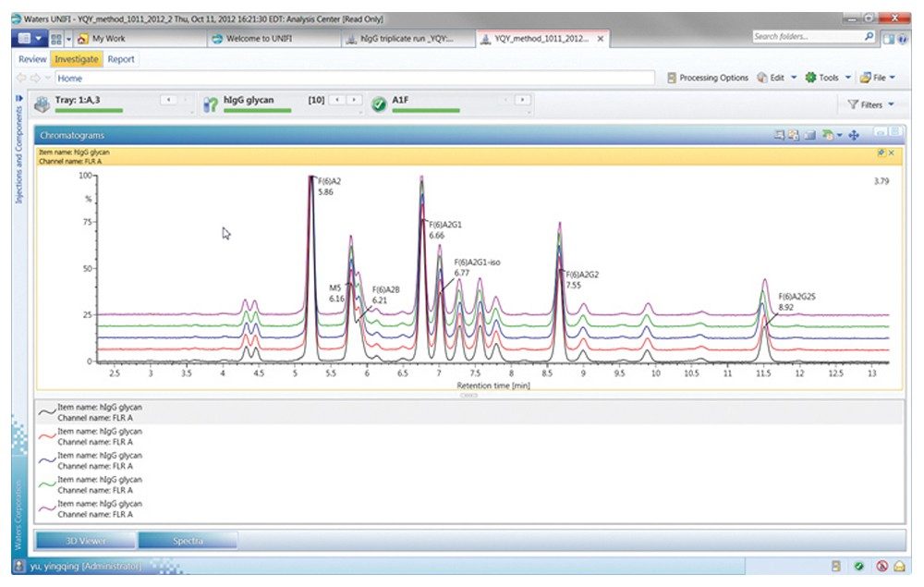Select the purple trace legend entry

[469, 509]
